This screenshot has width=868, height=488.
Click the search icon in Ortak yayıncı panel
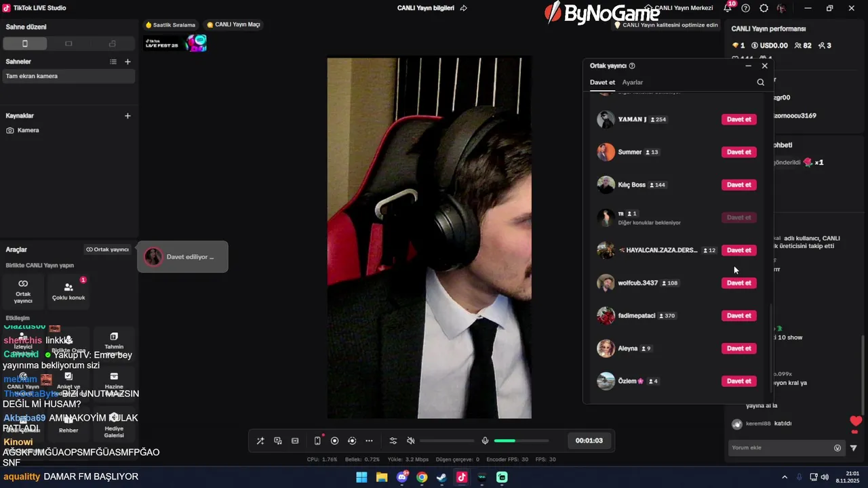(760, 82)
